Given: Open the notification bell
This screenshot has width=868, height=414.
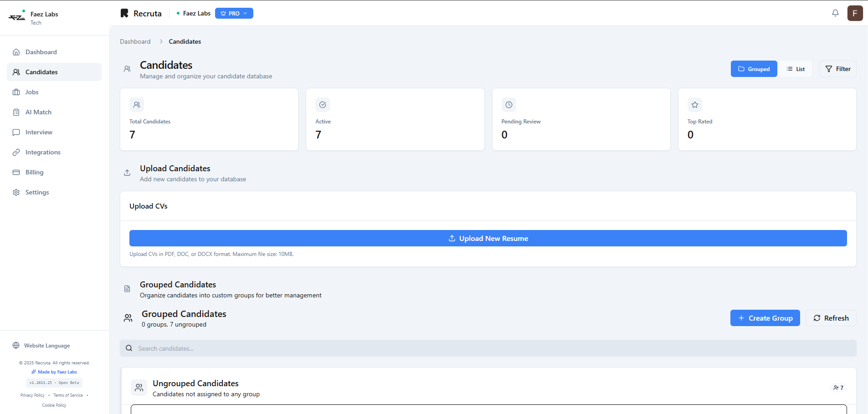Looking at the screenshot, I should click(835, 13).
